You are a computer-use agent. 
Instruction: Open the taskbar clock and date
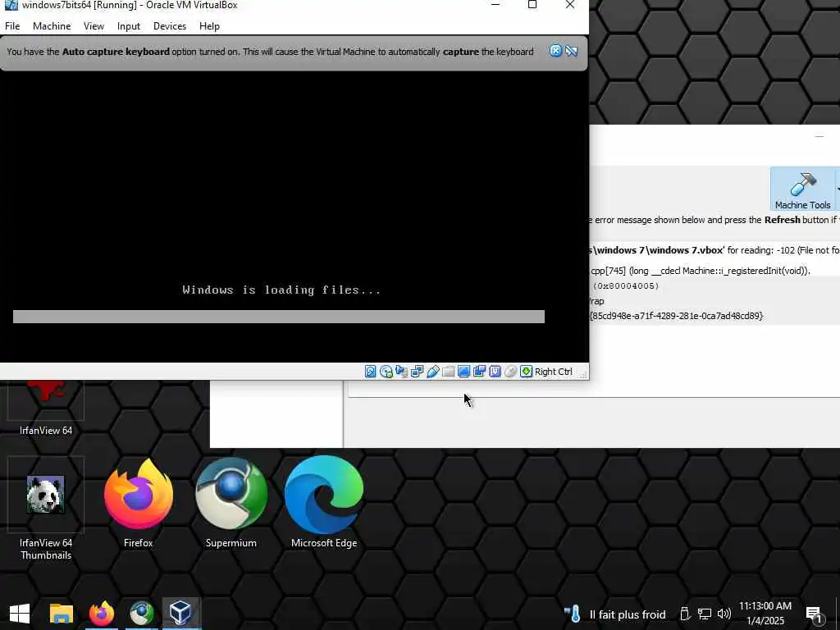pos(765,614)
